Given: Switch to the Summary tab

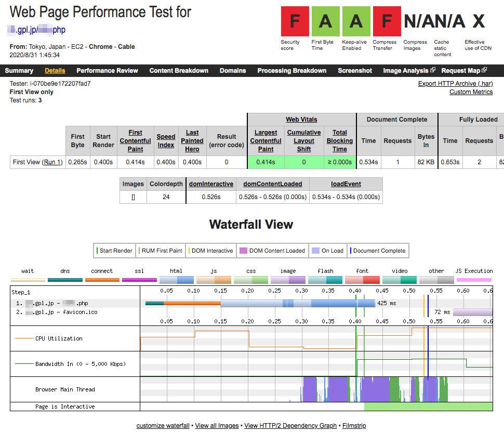Looking at the screenshot, I should point(19,71).
